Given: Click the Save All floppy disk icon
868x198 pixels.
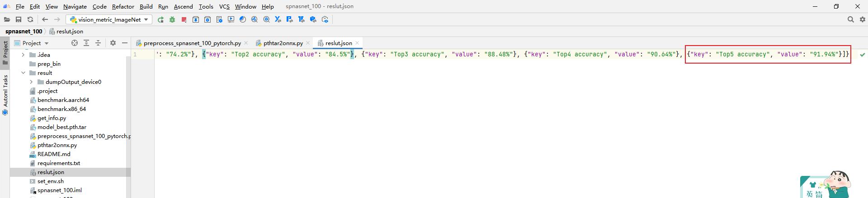Looking at the screenshot, I should pos(19,19).
